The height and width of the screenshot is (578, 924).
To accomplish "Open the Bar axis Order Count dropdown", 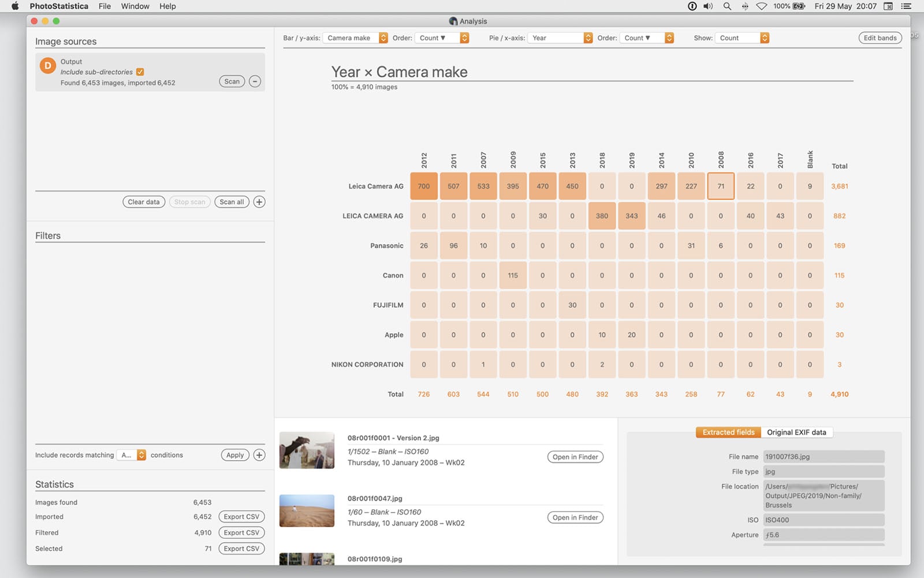I will [442, 38].
